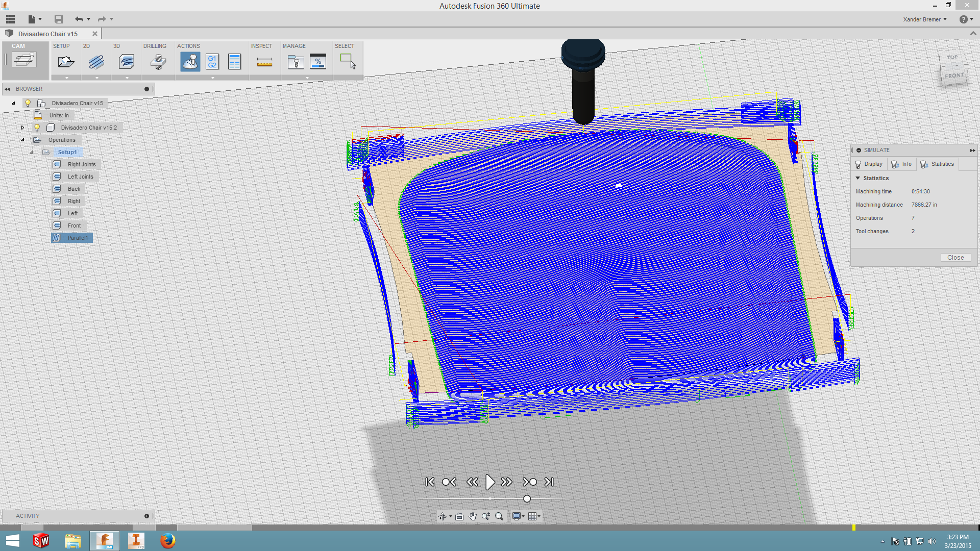The image size is (980, 551).
Task: Select the Tool Library management icon
Action: 295,61
